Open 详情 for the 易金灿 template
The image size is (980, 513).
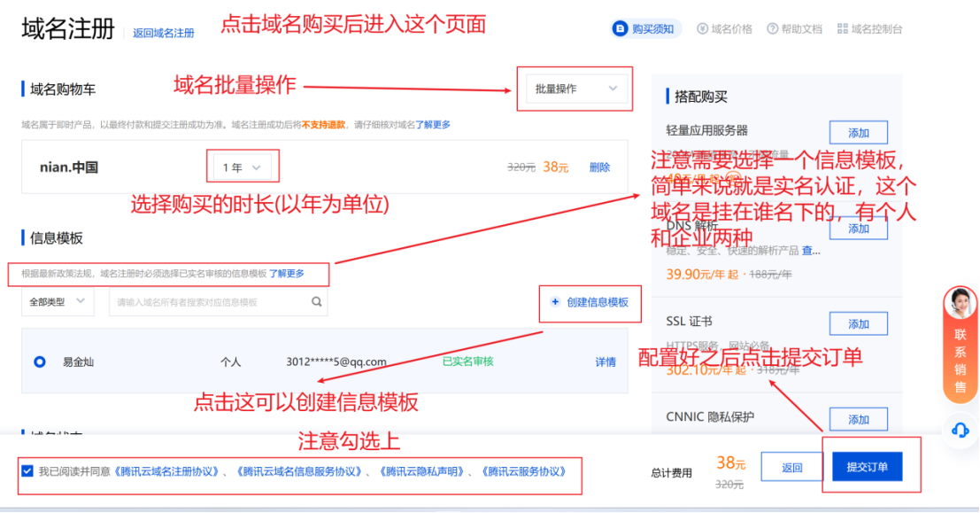click(606, 361)
